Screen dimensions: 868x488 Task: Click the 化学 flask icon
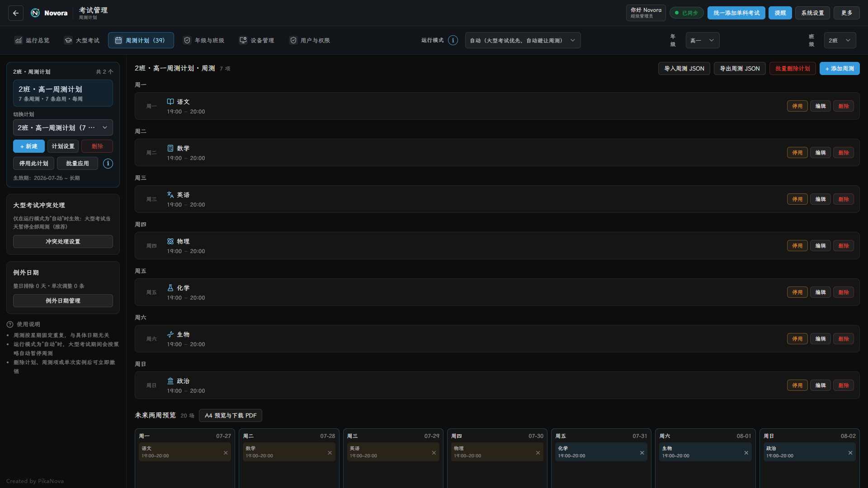click(x=170, y=288)
